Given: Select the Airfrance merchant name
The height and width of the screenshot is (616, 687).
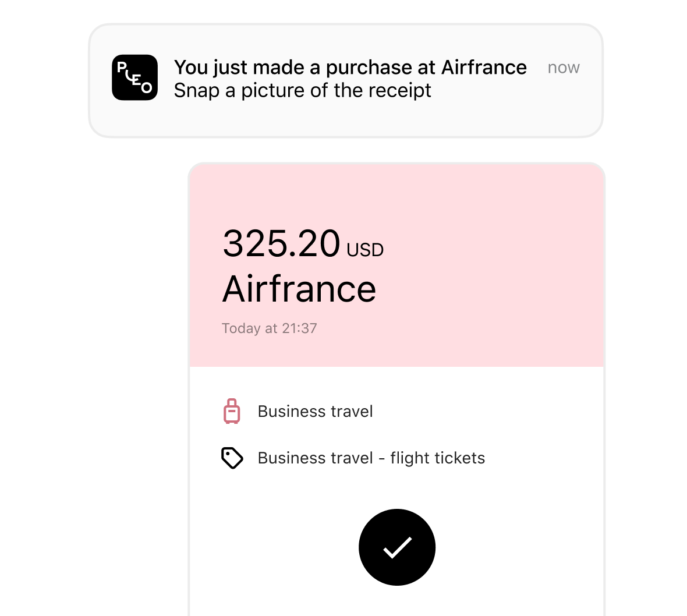Looking at the screenshot, I should tap(299, 289).
